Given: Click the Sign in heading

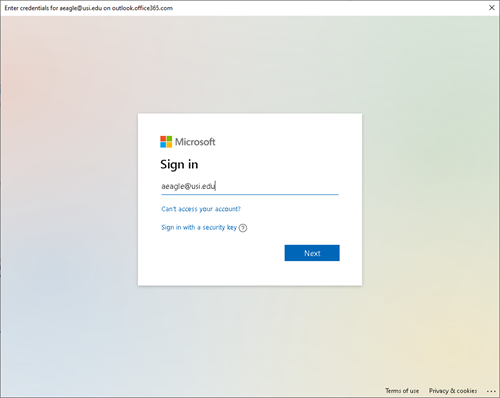Looking at the screenshot, I should point(179,165).
